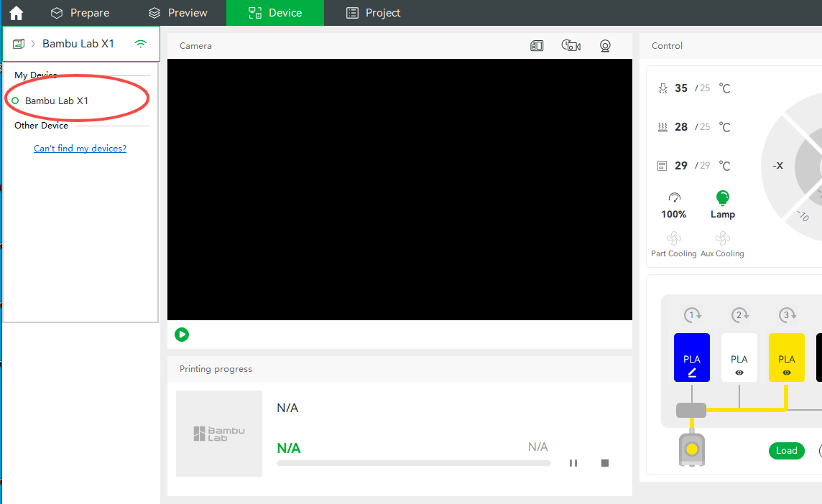Click the printer icon beside Bambu Lab X1
This screenshot has height=504, width=822.
coord(19,44)
